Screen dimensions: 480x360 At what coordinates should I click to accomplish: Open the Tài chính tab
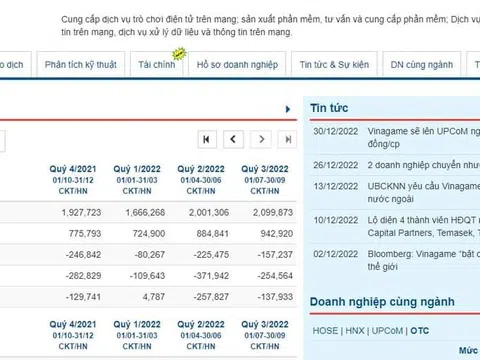coord(156,64)
